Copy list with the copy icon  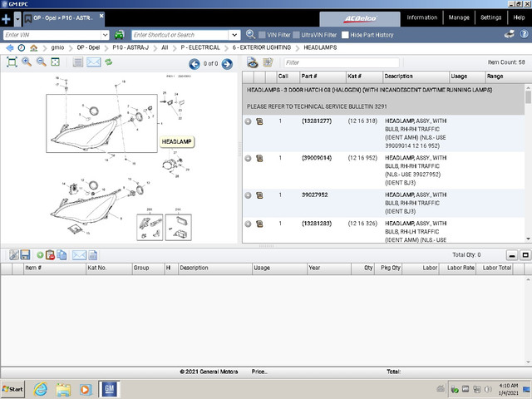(62, 255)
